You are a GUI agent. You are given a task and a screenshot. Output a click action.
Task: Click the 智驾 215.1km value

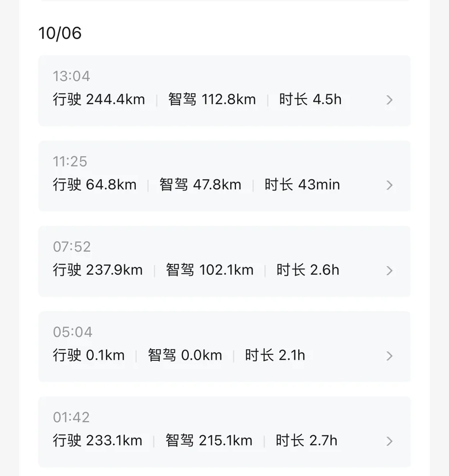(209, 441)
